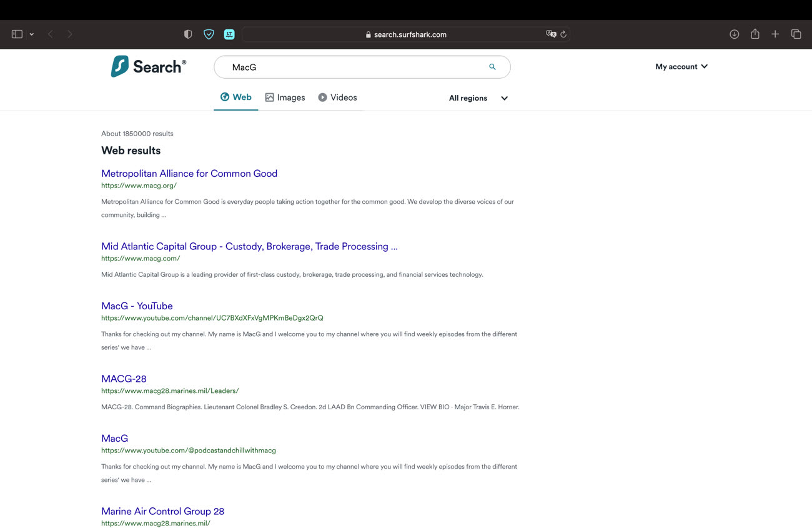Click the Web results heading
Image resolution: width=812 pixels, height=528 pixels.
(131, 151)
